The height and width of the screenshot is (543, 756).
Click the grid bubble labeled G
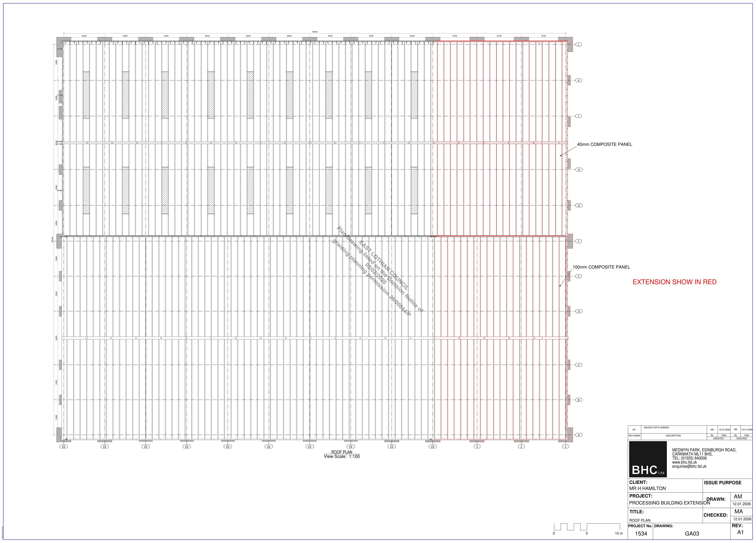(579, 205)
